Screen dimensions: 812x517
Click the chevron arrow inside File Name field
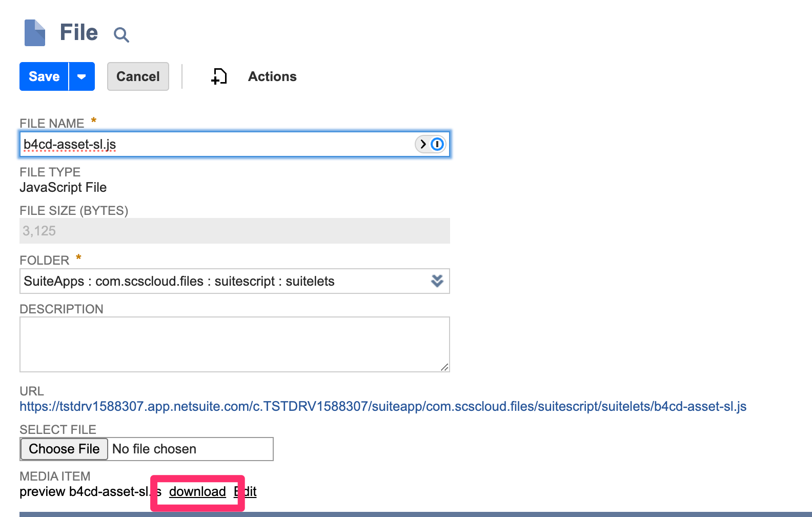pos(423,144)
